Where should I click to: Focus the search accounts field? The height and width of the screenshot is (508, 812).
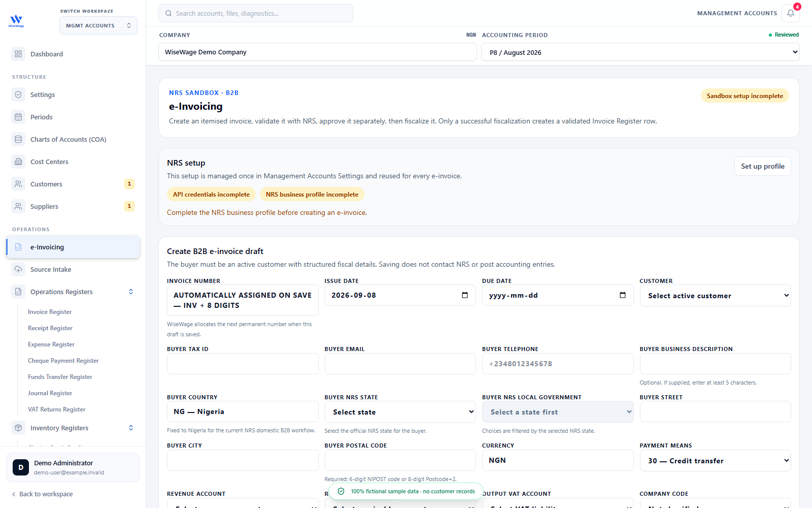click(x=256, y=13)
